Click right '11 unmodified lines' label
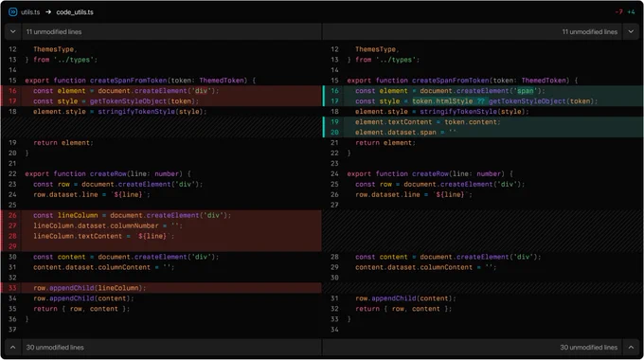This screenshot has width=644, height=360. [x=590, y=31]
